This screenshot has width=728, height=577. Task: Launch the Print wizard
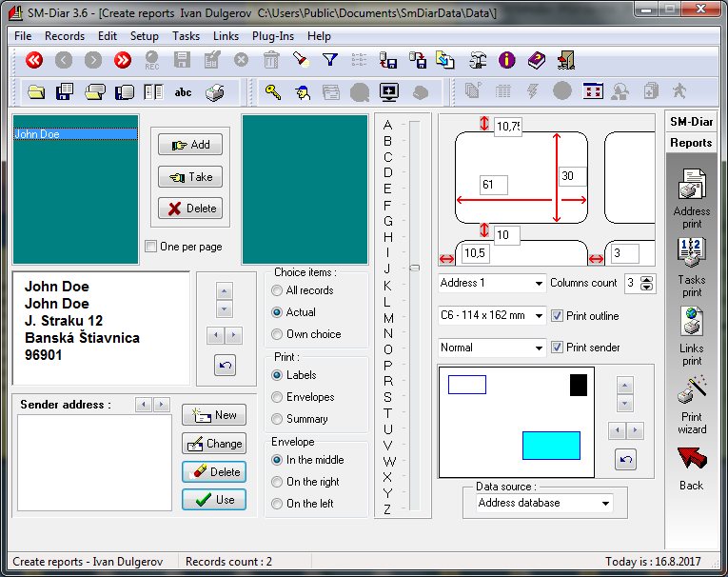[692, 405]
